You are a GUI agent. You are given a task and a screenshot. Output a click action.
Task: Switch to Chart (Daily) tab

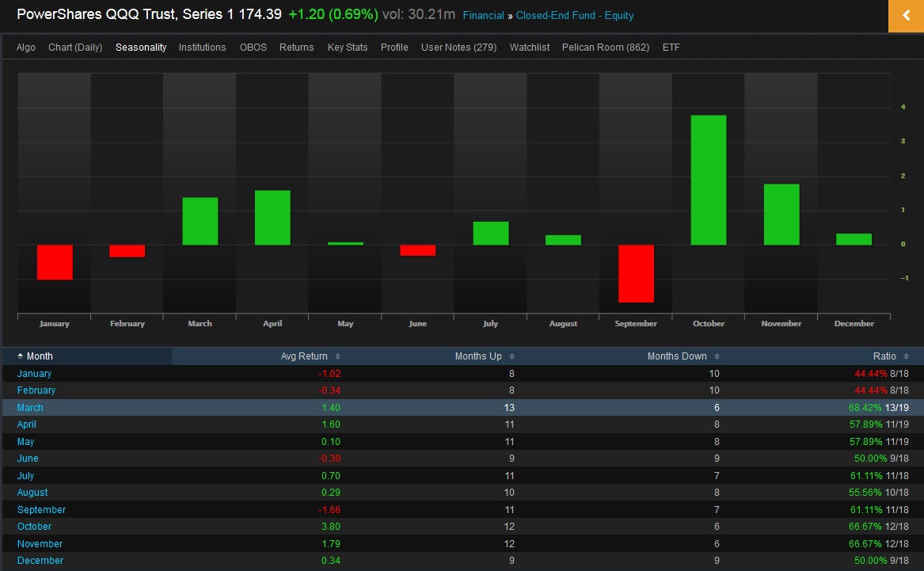coord(75,48)
